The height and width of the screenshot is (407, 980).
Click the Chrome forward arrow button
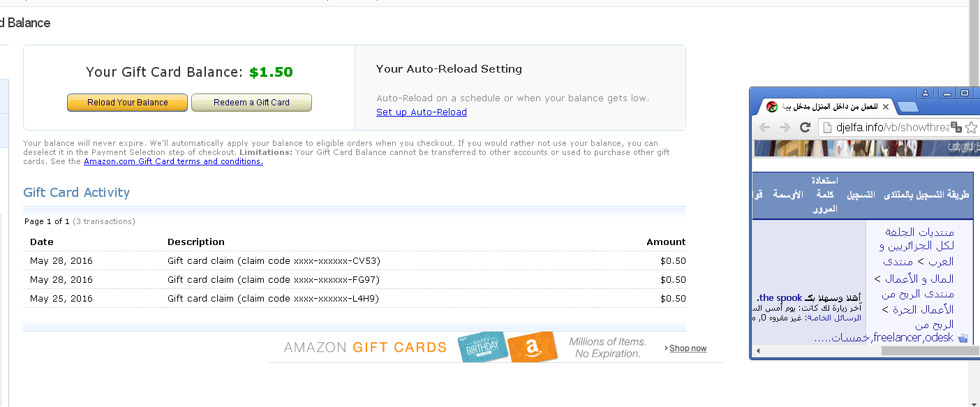[x=785, y=127]
